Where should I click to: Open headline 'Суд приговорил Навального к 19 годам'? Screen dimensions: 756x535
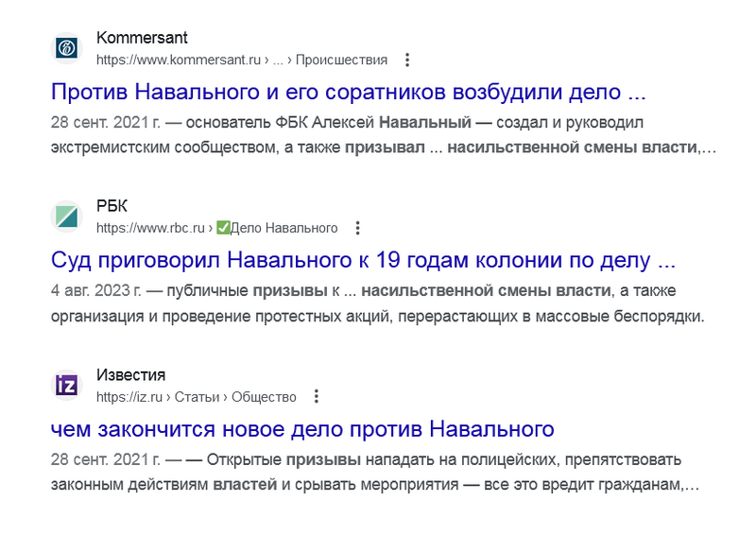pos(363,261)
